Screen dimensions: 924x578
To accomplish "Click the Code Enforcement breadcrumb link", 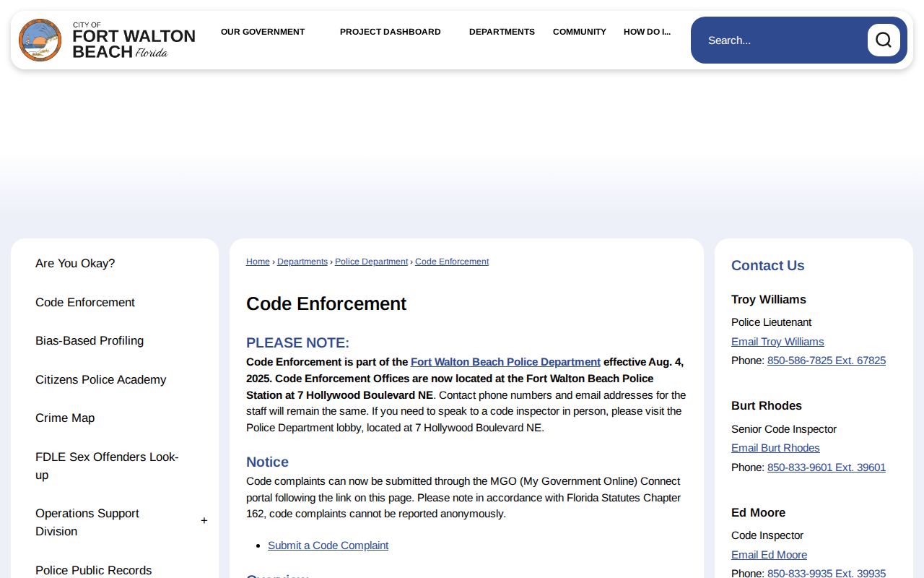I will tap(452, 262).
